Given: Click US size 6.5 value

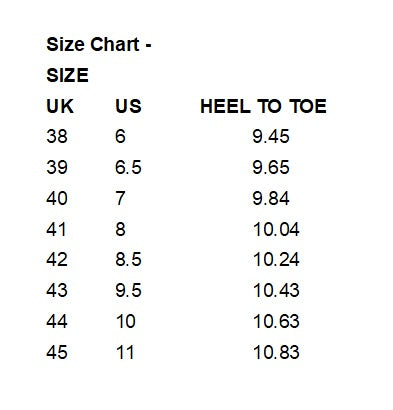Looking at the screenshot, I should pos(128,167).
